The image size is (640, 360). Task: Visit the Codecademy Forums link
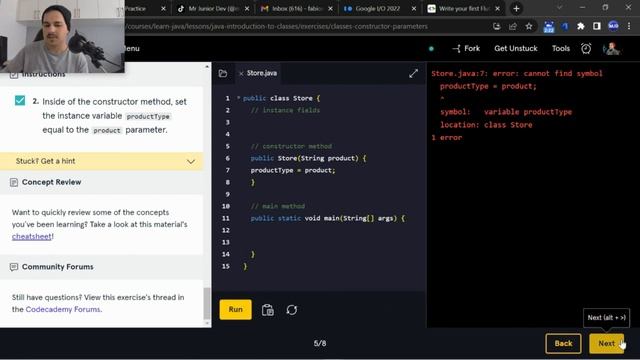[63, 309]
